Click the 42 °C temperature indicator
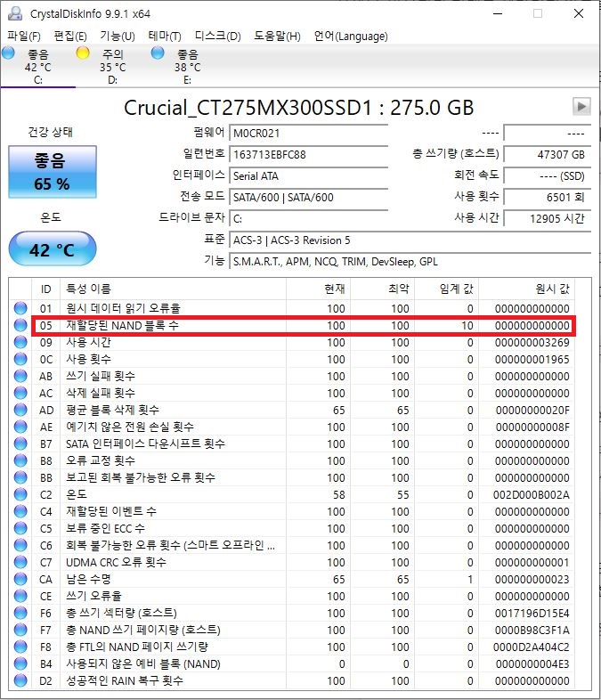Screen dimensions: 601x700 pos(53,249)
